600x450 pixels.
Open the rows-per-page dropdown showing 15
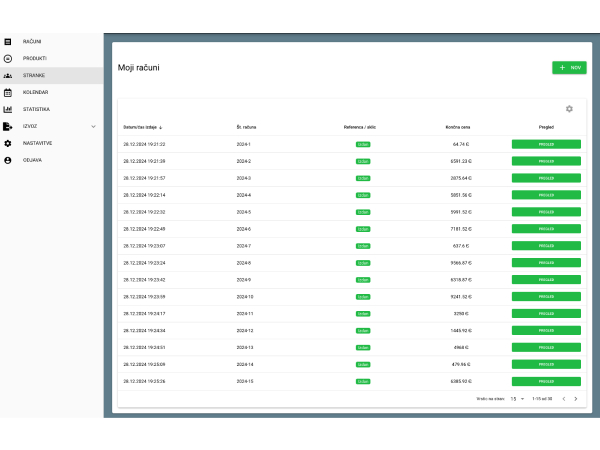click(x=517, y=399)
